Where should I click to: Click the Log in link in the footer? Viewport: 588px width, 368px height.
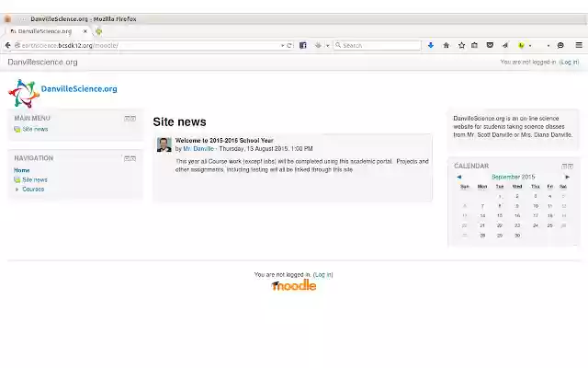tap(322, 274)
